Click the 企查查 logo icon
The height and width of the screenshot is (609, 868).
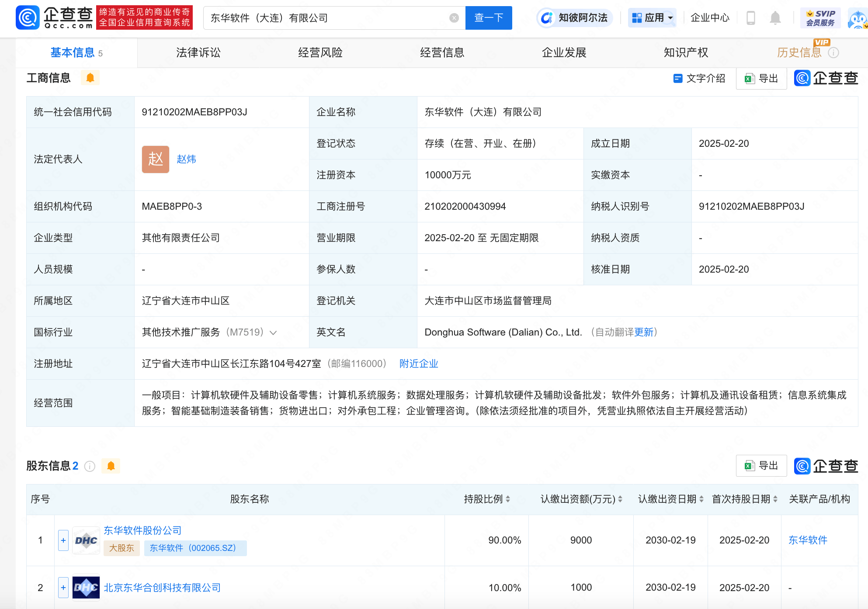27,18
